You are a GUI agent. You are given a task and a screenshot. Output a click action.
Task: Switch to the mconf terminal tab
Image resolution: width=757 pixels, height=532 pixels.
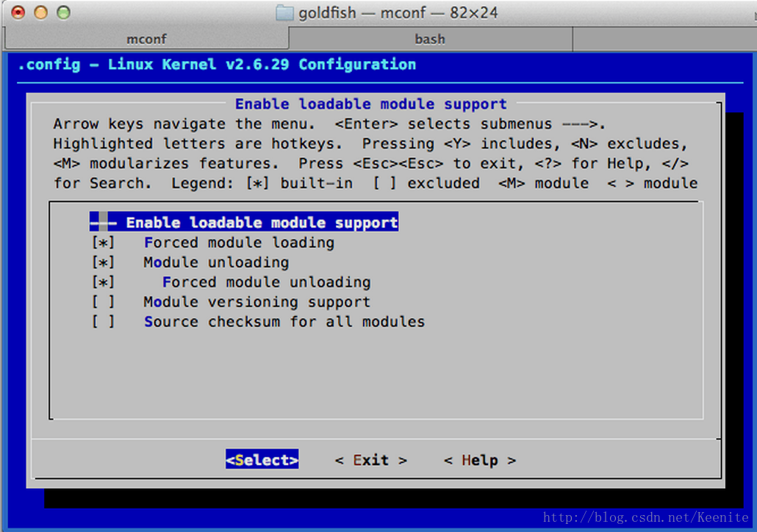(146, 39)
